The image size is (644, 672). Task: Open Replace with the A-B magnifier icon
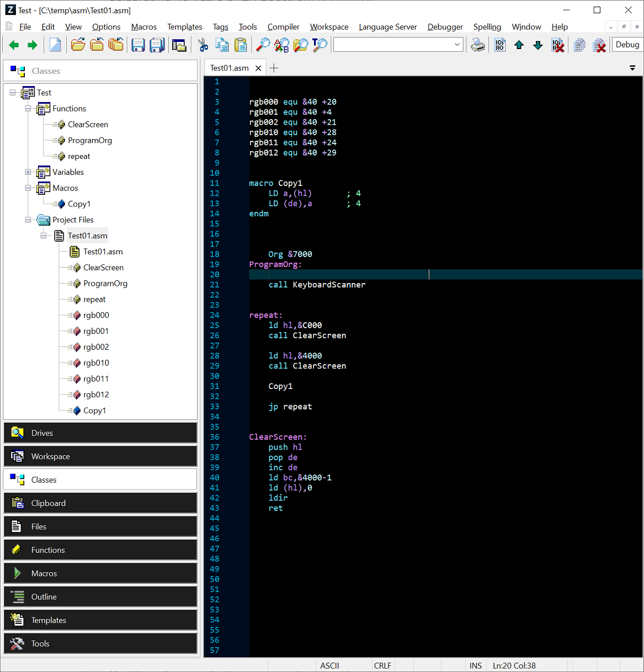click(282, 45)
